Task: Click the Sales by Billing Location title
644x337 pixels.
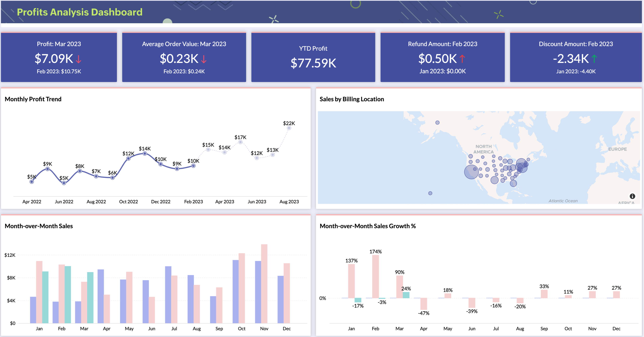Action: (351, 99)
